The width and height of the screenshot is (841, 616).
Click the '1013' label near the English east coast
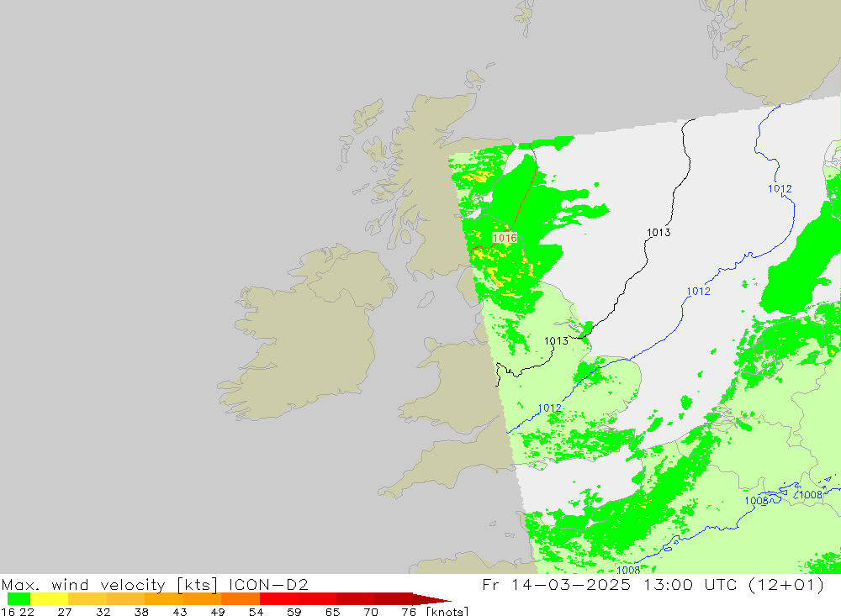tap(556, 341)
